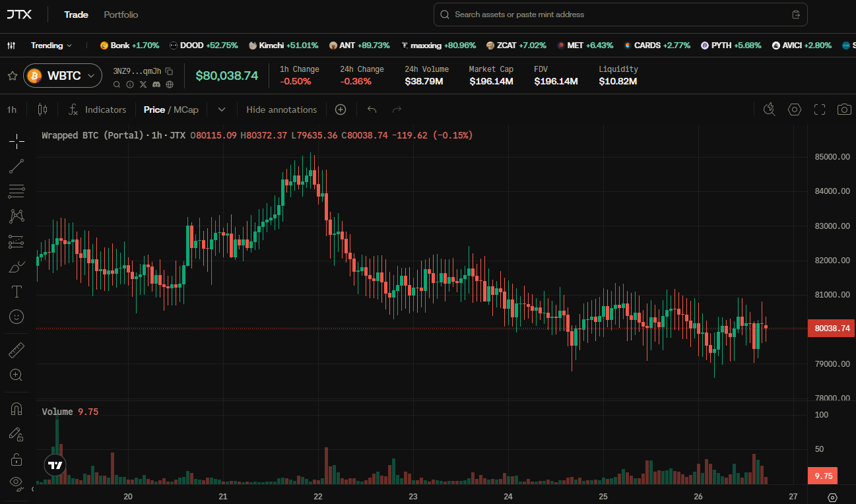Switch to the Portfolio tab
Image resolution: width=856 pixels, height=504 pixels.
pyautogui.click(x=121, y=15)
